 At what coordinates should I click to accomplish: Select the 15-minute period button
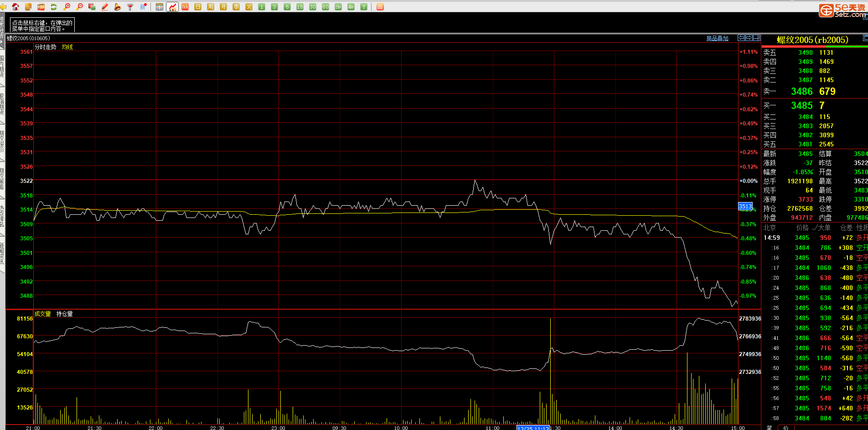tap(300, 7)
